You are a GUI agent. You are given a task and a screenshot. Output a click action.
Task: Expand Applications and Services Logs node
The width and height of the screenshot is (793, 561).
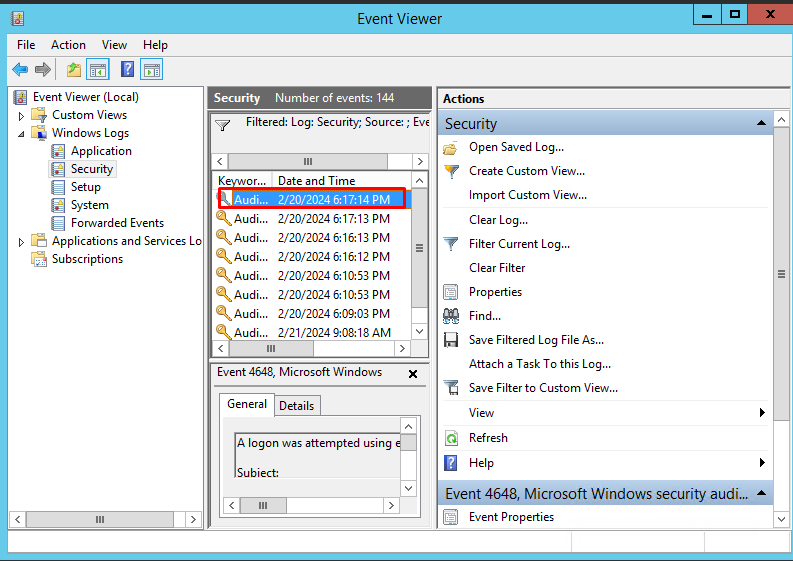click(21, 241)
